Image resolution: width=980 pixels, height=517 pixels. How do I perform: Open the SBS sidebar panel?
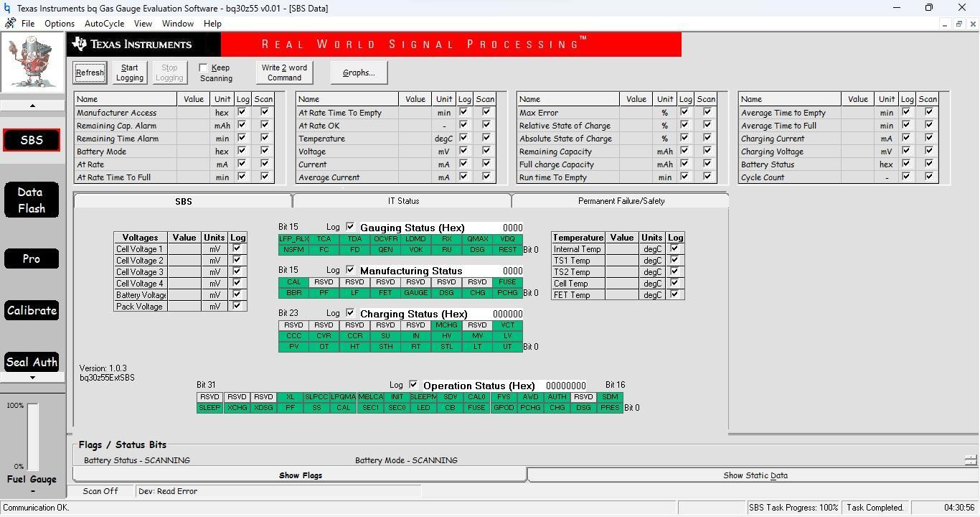(x=32, y=140)
